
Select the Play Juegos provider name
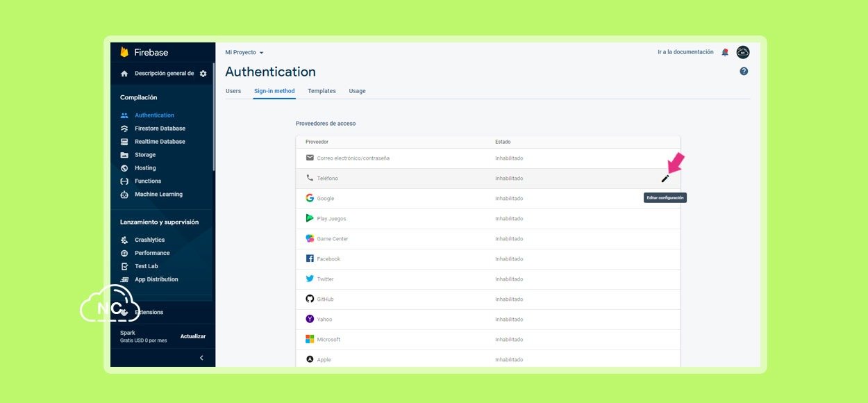tap(331, 219)
